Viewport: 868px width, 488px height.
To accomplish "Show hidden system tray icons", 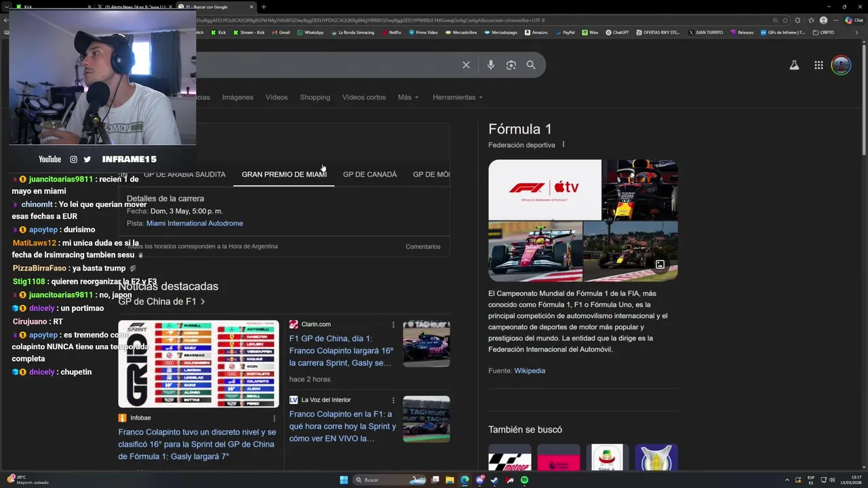I will [787, 480].
